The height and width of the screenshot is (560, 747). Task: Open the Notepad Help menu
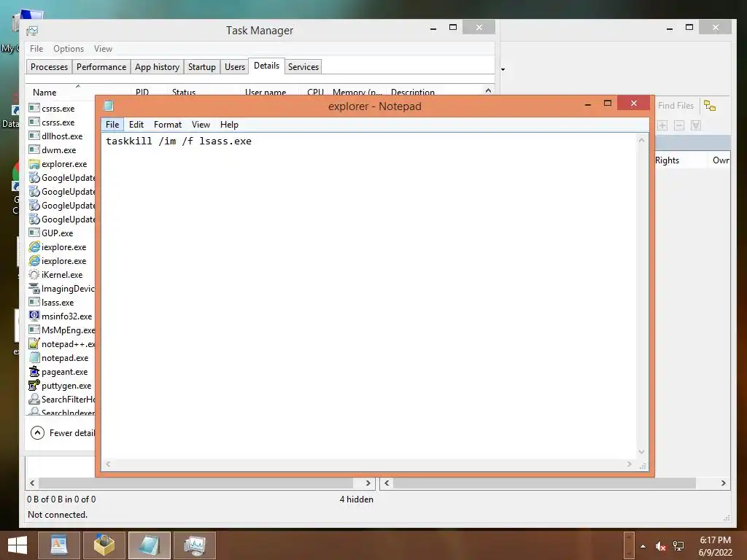point(229,124)
